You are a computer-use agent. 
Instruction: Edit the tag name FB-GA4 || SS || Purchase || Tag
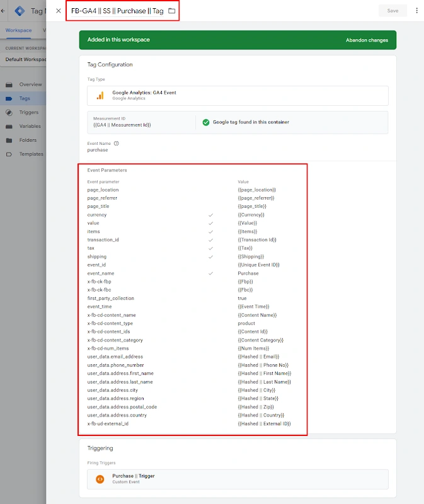117,11
